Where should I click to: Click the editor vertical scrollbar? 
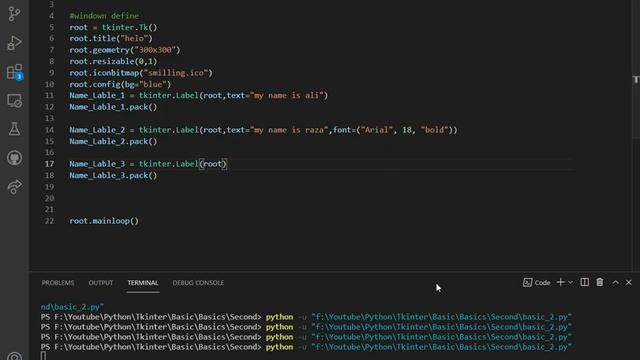tap(636, 69)
